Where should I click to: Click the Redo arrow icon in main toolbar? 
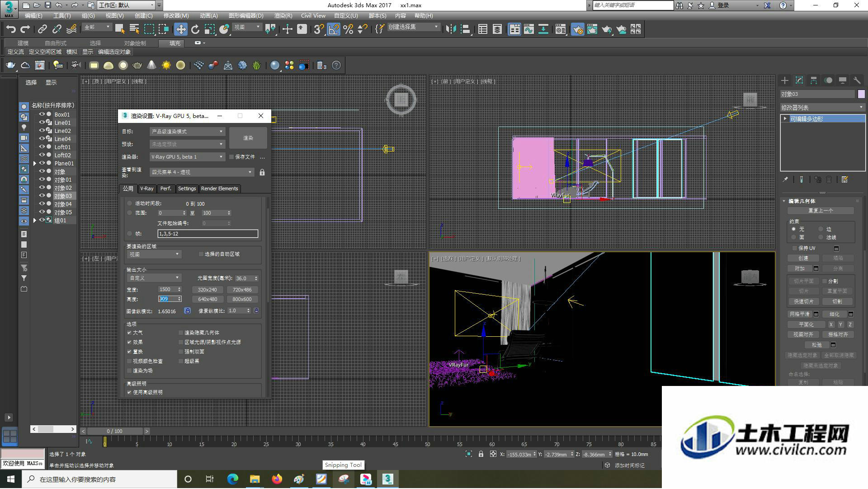pos(25,29)
